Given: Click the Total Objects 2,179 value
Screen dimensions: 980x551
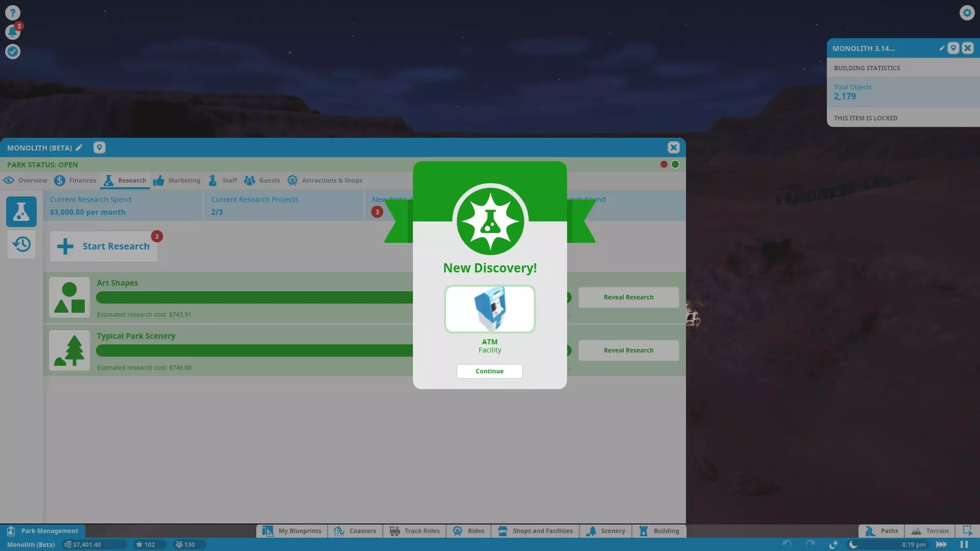Looking at the screenshot, I should pos(845,96).
